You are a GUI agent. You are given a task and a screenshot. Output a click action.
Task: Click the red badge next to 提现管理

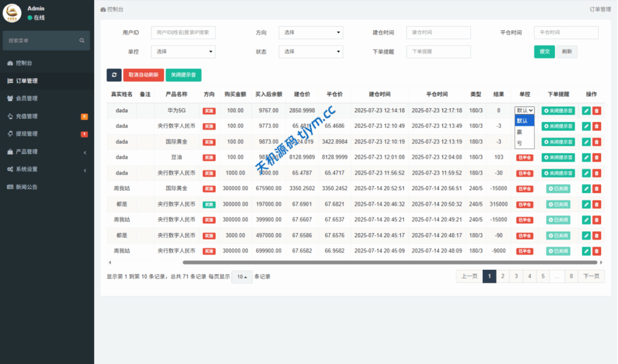click(84, 134)
